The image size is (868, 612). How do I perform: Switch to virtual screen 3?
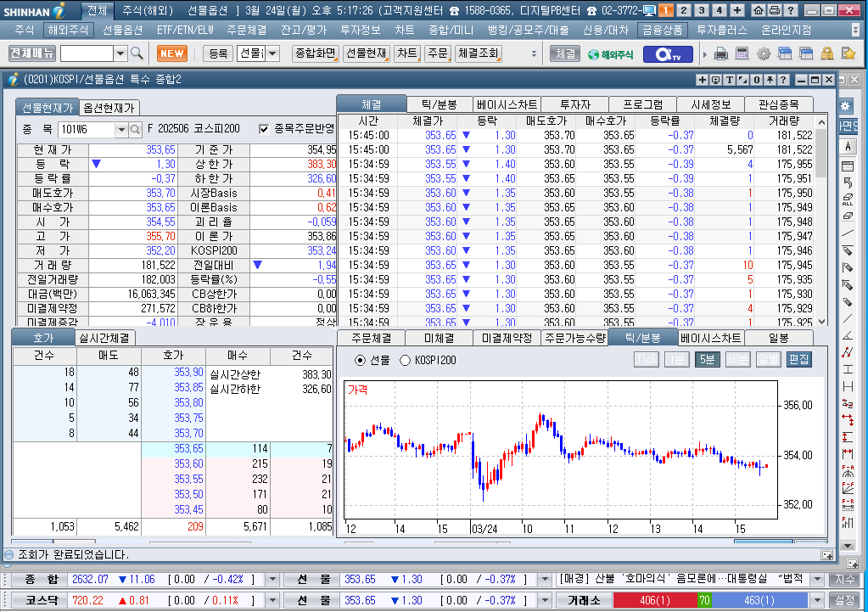(702, 10)
